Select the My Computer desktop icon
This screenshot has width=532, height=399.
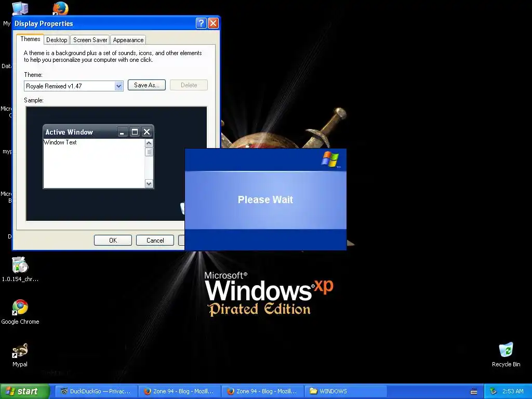[20, 9]
